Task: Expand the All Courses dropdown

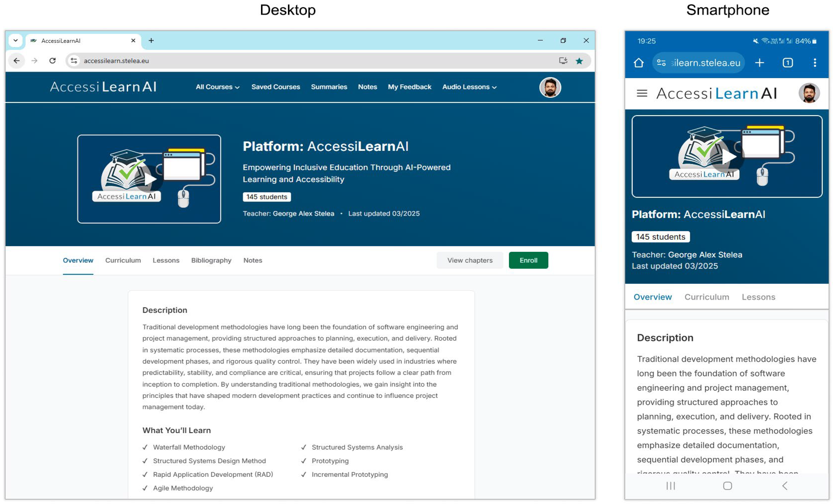Action: [217, 87]
